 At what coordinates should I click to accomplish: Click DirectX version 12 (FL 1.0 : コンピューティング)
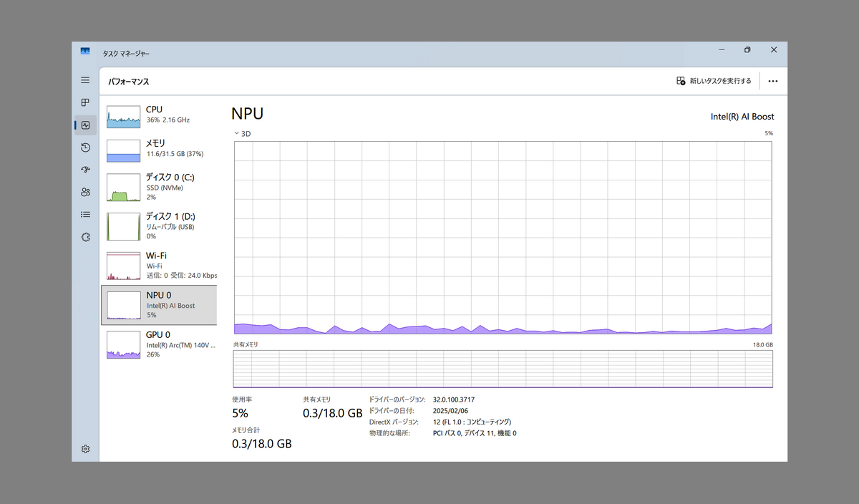pyautogui.click(x=472, y=422)
